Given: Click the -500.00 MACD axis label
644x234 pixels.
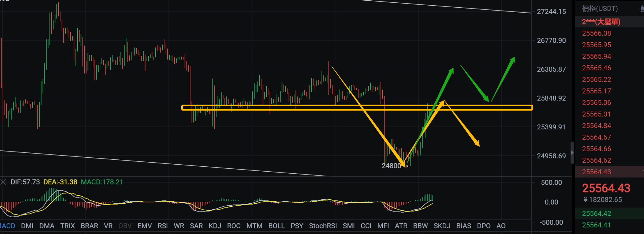Looking at the screenshot, I should [x=551, y=222].
